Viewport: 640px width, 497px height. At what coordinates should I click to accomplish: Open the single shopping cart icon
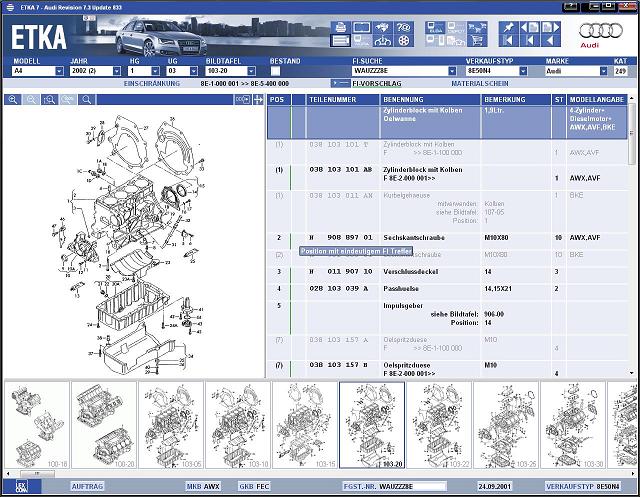click(x=477, y=41)
